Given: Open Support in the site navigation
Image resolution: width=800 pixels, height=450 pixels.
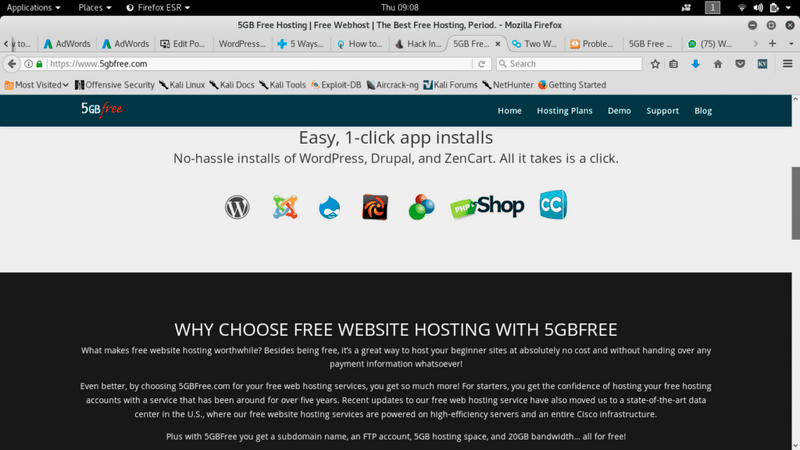Looking at the screenshot, I should pos(662,111).
